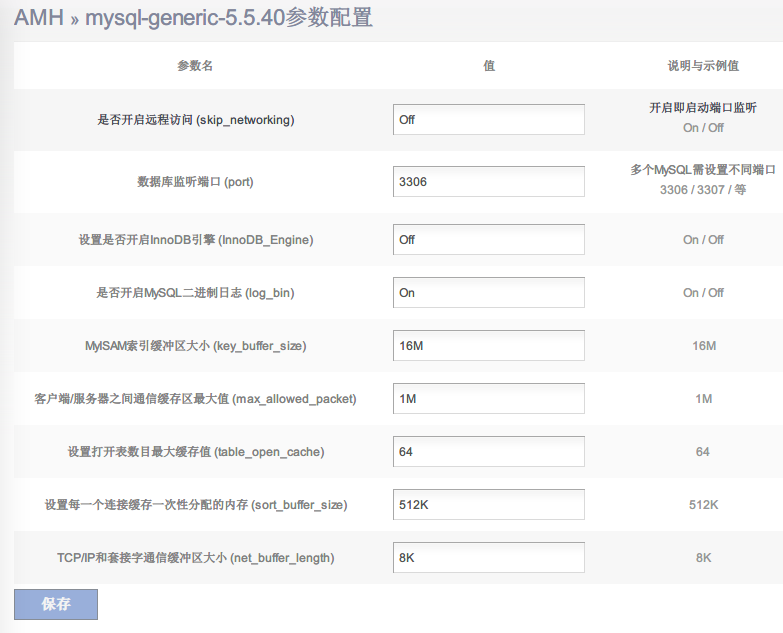Click the table_open_cache input showing 64
The height and width of the screenshot is (633, 783).
pos(488,452)
